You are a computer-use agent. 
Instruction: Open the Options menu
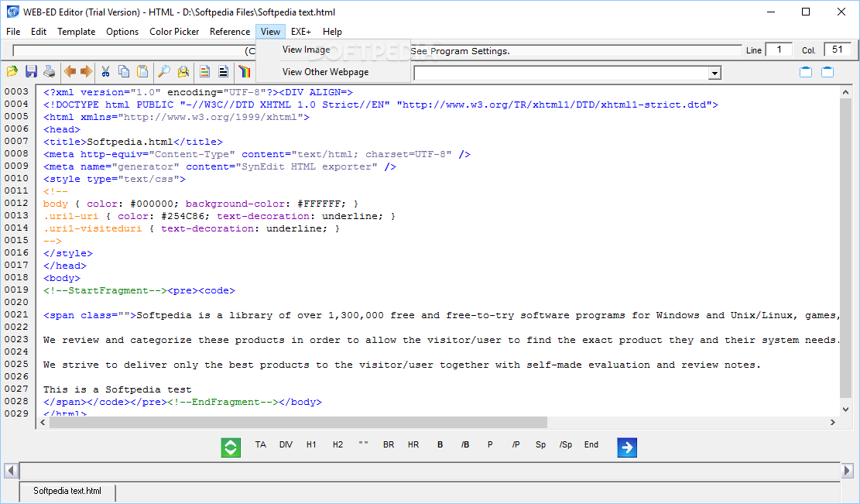[122, 32]
